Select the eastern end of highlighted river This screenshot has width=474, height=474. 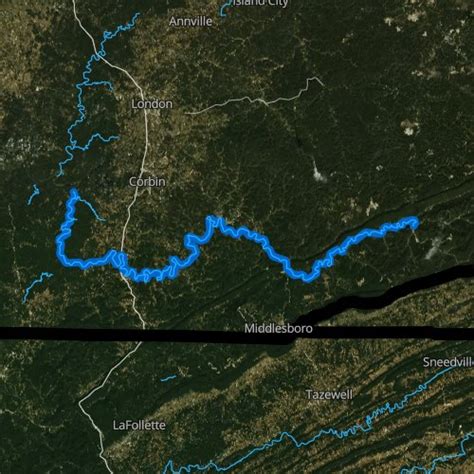tap(413, 222)
